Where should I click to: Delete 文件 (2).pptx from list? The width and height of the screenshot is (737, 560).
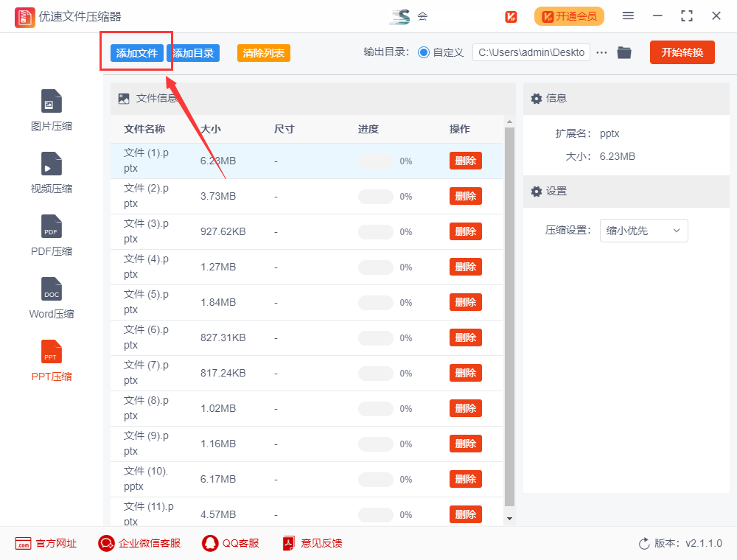tap(466, 196)
